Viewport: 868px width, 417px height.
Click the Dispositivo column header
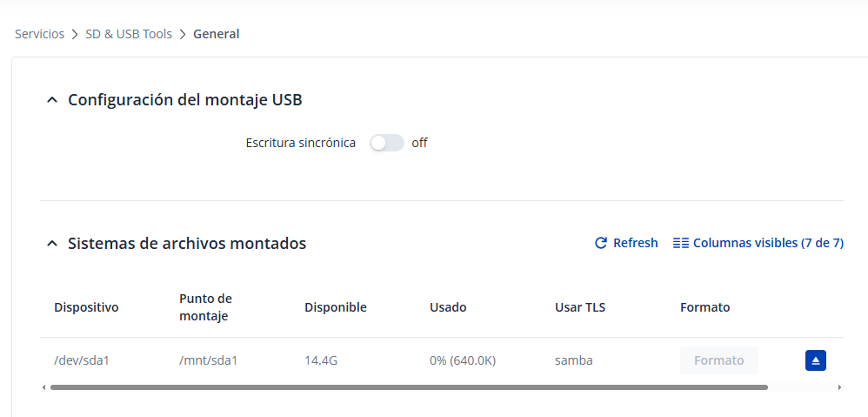click(86, 307)
